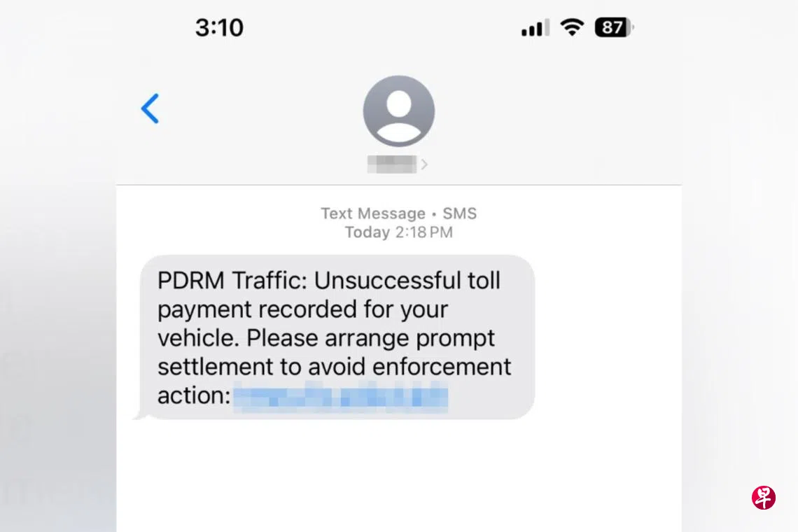Tap empty conversation area below the message
The height and width of the screenshot is (532, 798).
coord(398,476)
